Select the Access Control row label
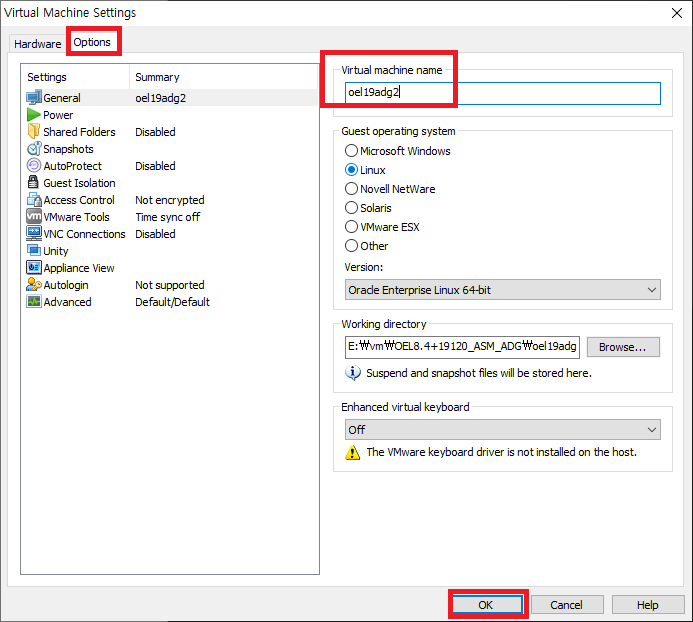Viewport: 693px width, 622px height. point(79,200)
